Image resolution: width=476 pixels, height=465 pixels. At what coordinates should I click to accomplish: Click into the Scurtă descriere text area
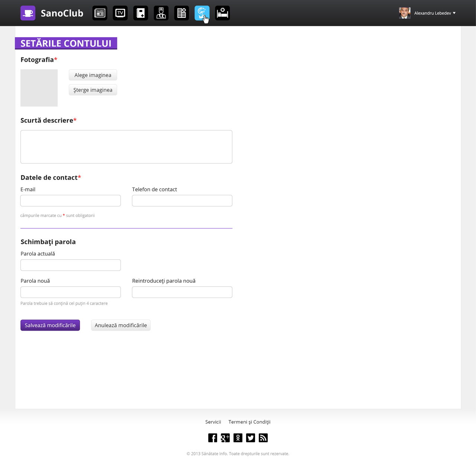[x=126, y=147]
